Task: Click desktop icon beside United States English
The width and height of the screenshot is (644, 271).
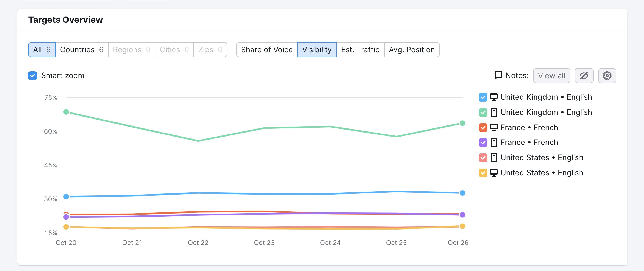Action: (494, 173)
